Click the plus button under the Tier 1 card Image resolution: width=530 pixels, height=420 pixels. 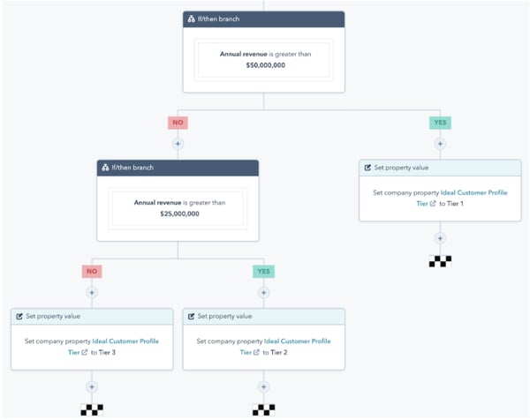(439, 238)
